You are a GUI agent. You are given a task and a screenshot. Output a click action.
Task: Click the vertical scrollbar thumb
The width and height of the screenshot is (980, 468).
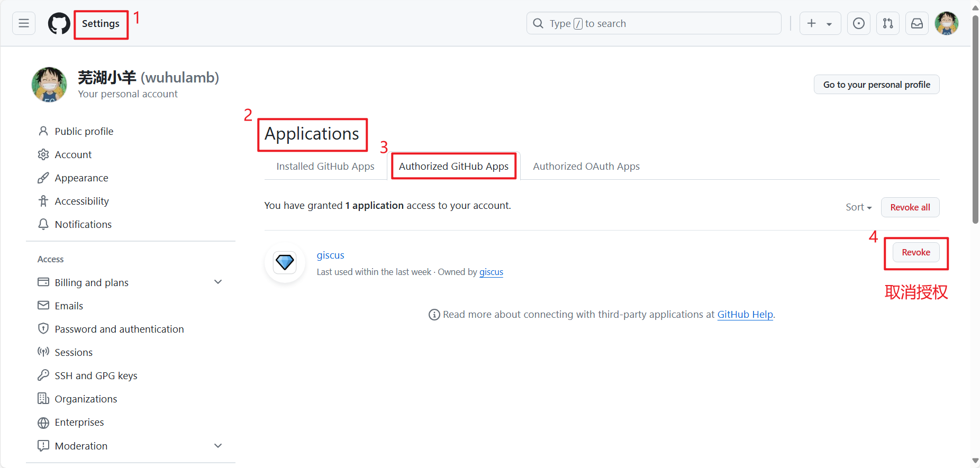pyautogui.click(x=975, y=119)
